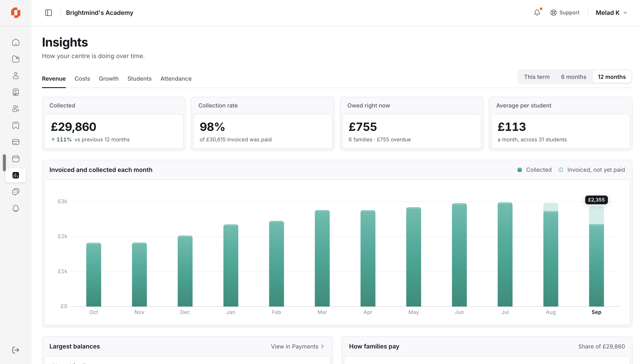Viewport: 643px width, 364px height.
Task: Click the Support lifebuoy icon
Action: [x=553, y=13]
